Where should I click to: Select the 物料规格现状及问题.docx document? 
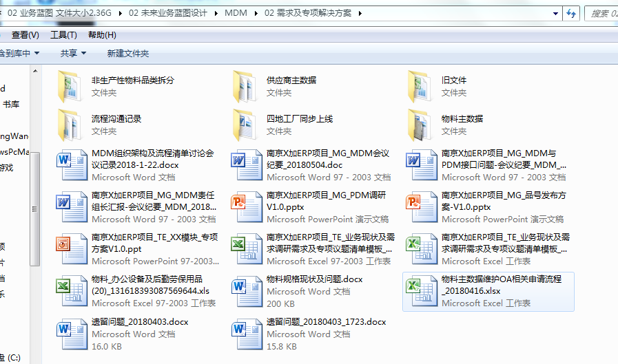point(314,279)
